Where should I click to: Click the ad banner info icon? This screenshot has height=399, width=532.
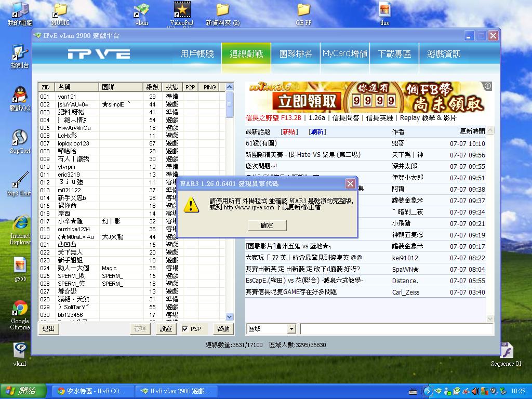click(487, 86)
